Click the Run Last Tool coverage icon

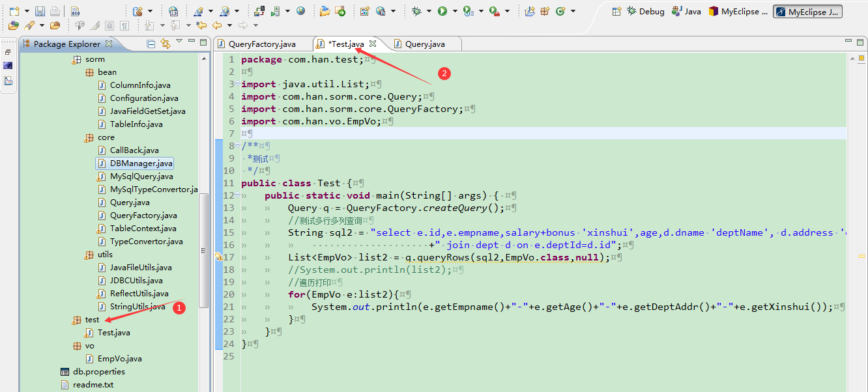pos(468,11)
